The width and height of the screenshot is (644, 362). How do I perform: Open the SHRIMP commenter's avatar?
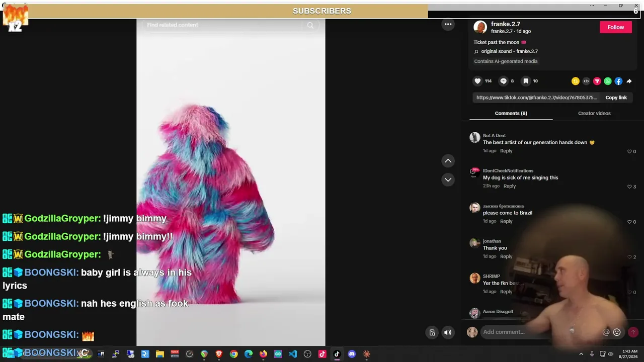pyautogui.click(x=474, y=279)
